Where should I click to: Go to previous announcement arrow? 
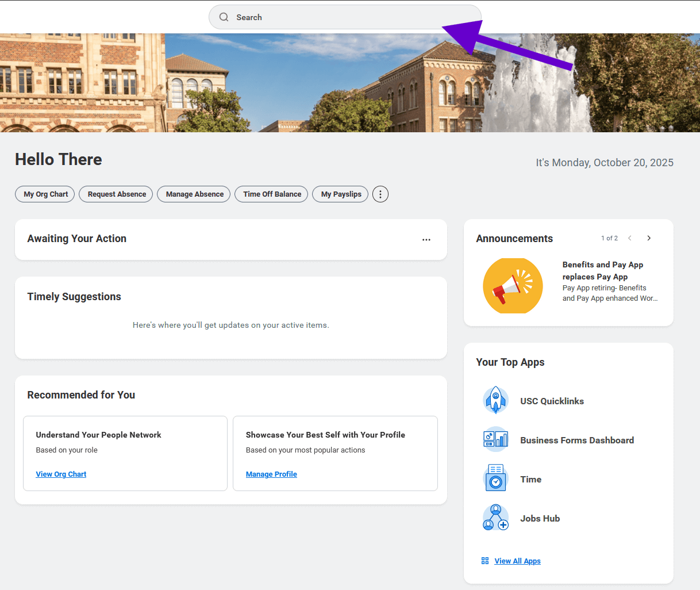click(630, 238)
